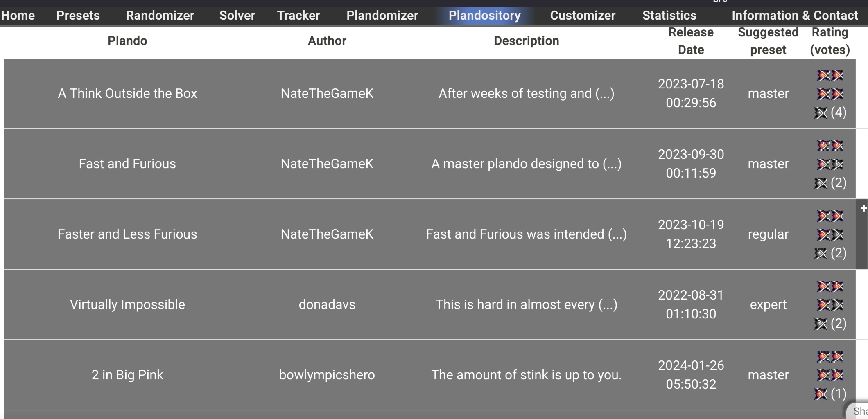Screen dimensions: 868x419
Task: Click rating icons for 2 in Big Pink
Action: 830,375
